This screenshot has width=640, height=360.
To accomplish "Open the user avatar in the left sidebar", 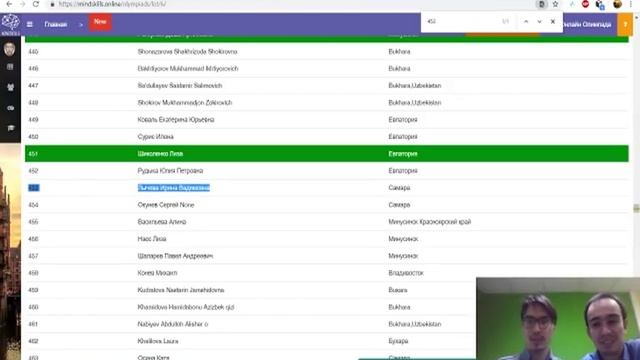I will (9, 49).
